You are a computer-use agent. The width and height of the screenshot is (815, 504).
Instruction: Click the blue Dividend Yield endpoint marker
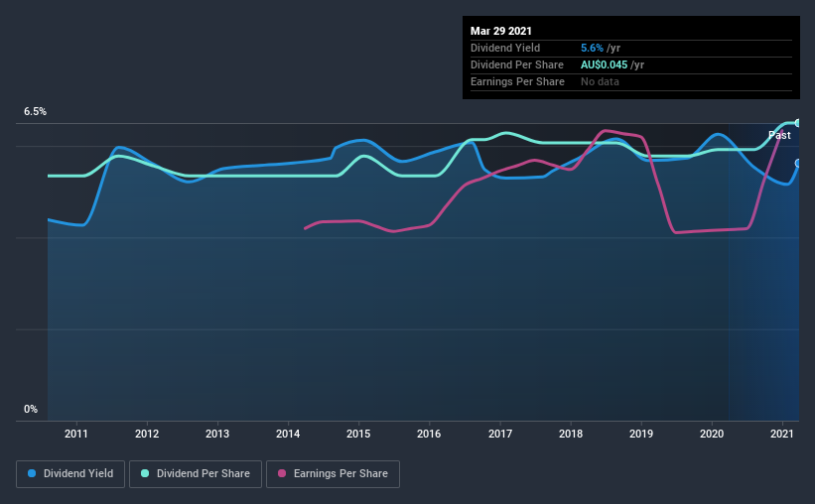pos(797,163)
